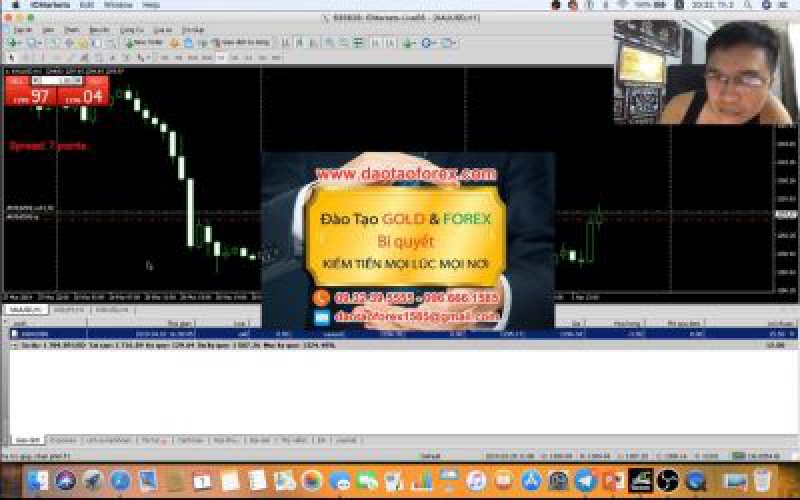Open the Help menu in Mac menu bar
Screen dimensions: 800x500
click(x=151, y=5)
